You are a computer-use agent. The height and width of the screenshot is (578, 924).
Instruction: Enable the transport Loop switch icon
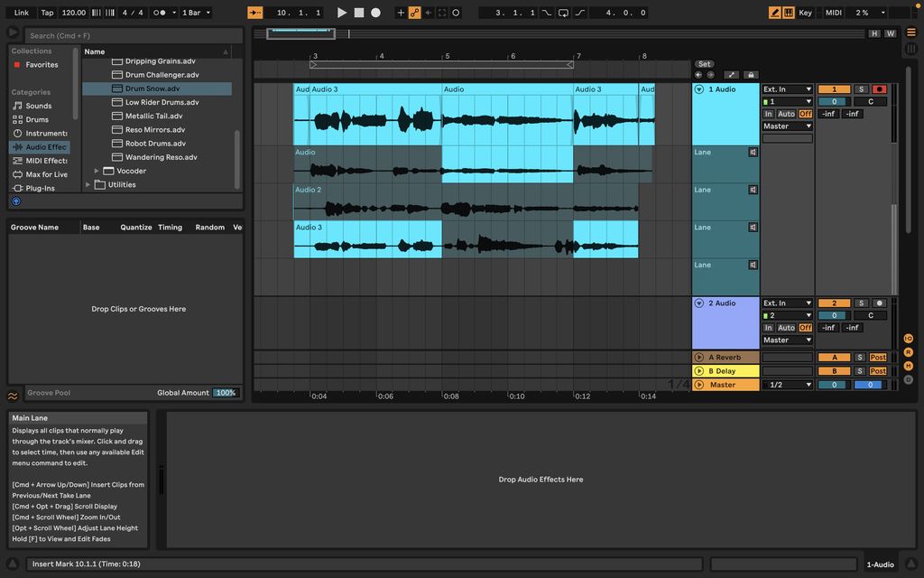563,12
